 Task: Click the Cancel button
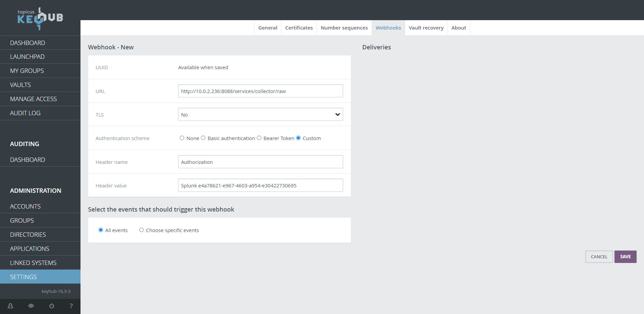point(599,257)
